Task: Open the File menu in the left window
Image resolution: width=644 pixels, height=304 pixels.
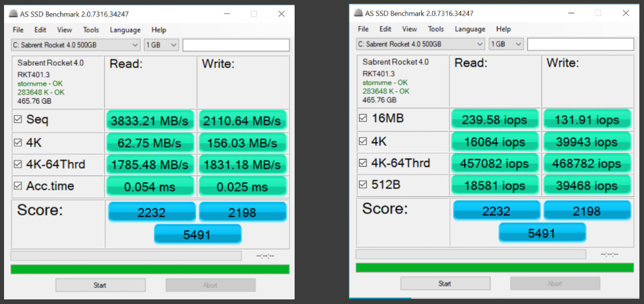Action: pyautogui.click(x=18, y=30)
